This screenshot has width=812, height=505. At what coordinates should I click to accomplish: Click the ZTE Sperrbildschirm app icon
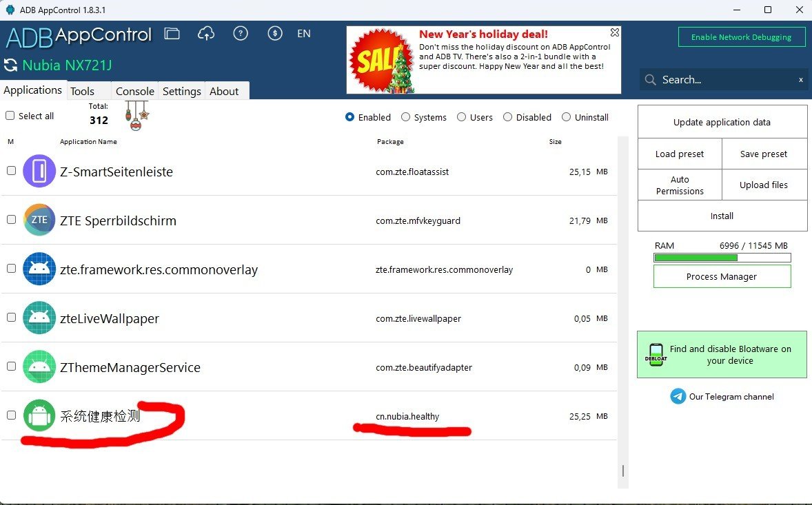click(39, 220)
